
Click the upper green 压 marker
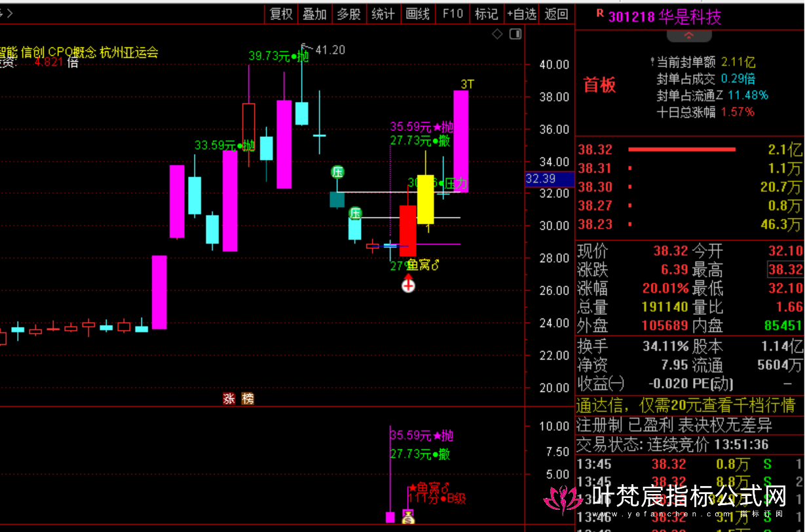tap(337, 172)
